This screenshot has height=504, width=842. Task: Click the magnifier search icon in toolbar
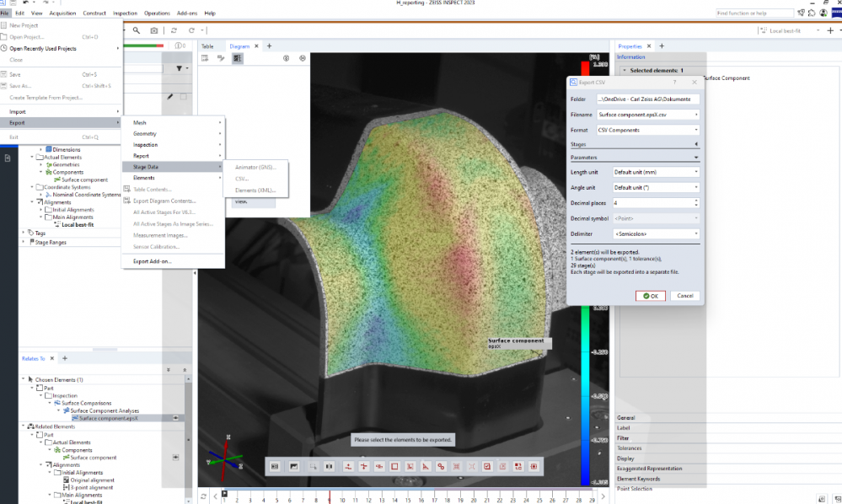[x=137, y=30]
